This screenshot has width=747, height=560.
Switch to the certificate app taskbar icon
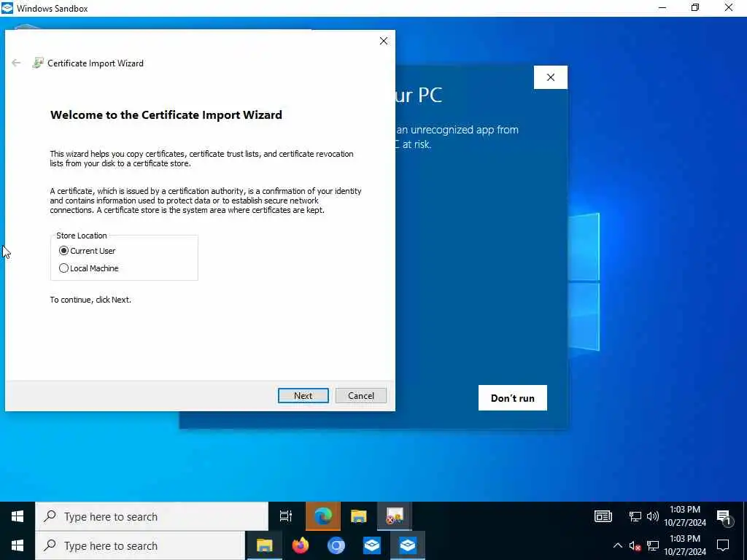point(395,516)
